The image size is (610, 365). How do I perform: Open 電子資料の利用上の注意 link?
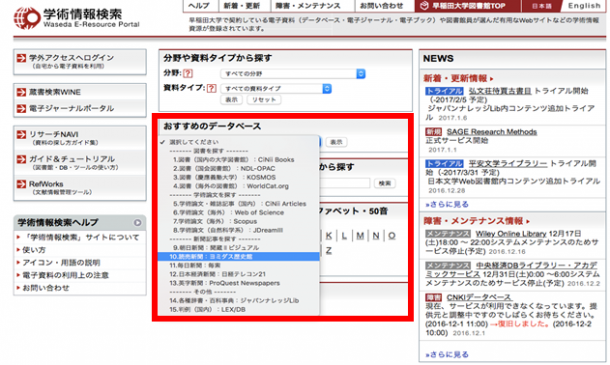pyautogui.click(x=65, y=276)
